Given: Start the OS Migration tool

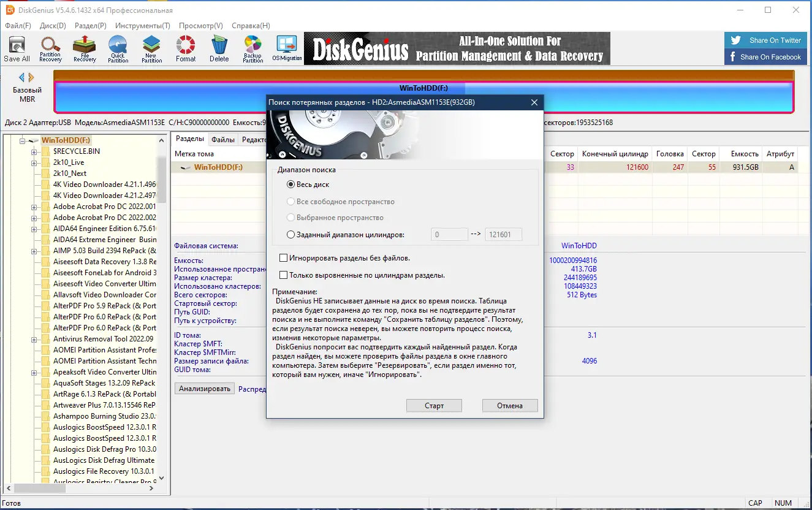Looking at the screenshot, I should (287, 48).
